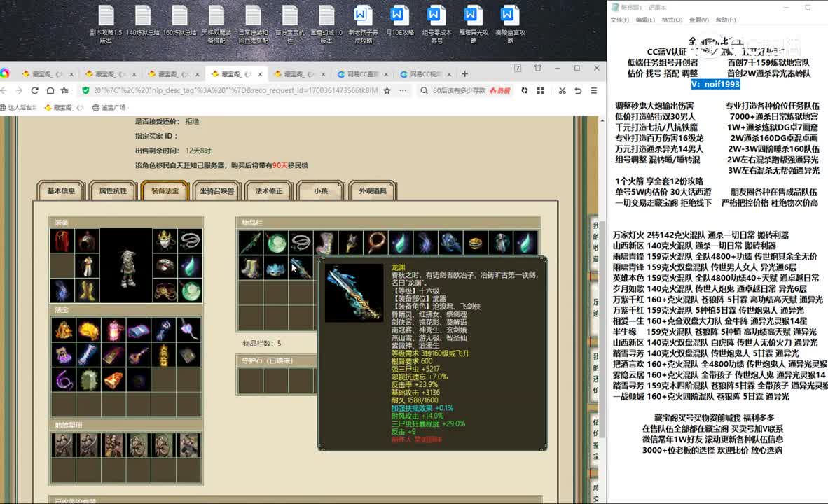Click the scissors screenshot tool icon
Screen dimensions: 828x504
[x=562, y=91]
